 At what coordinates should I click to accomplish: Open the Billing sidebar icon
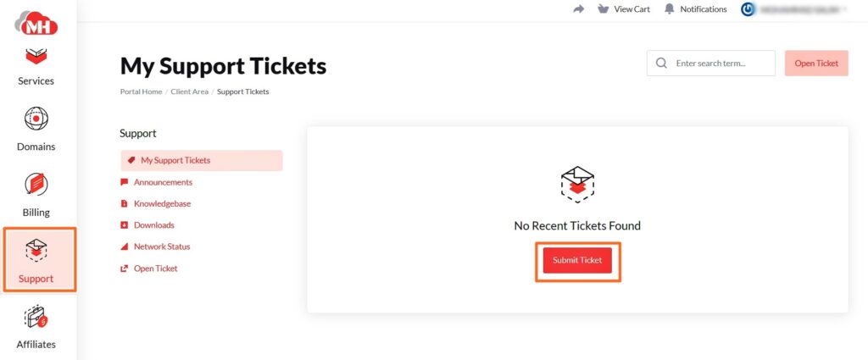pos(36,184)
